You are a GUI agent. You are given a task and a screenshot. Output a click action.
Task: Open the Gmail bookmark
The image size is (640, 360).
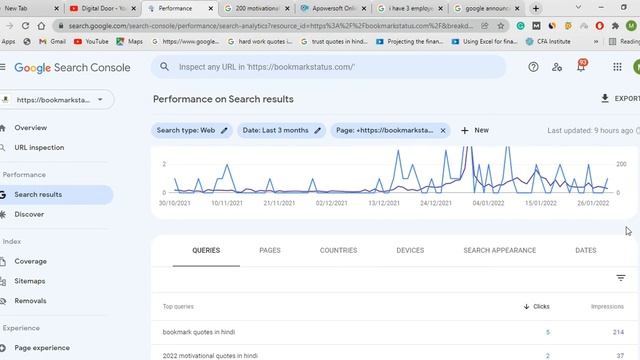tap(52, 41)
